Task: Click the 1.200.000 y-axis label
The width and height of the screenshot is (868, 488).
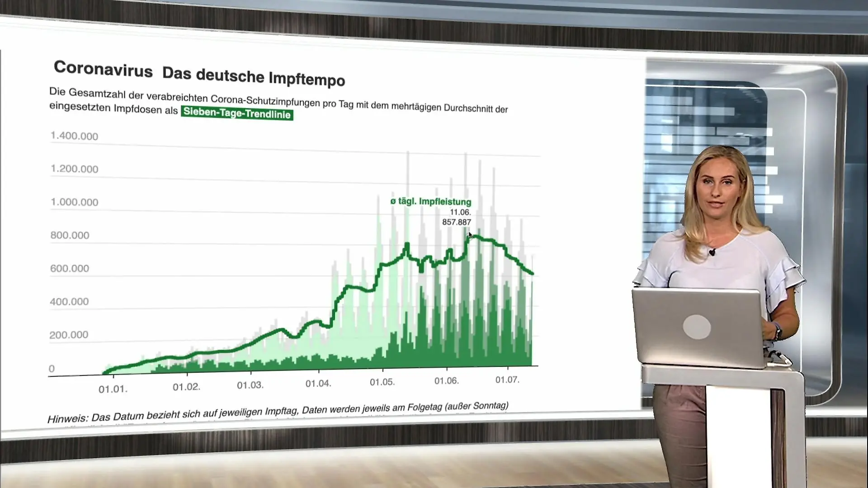Action: pos(74,169)
